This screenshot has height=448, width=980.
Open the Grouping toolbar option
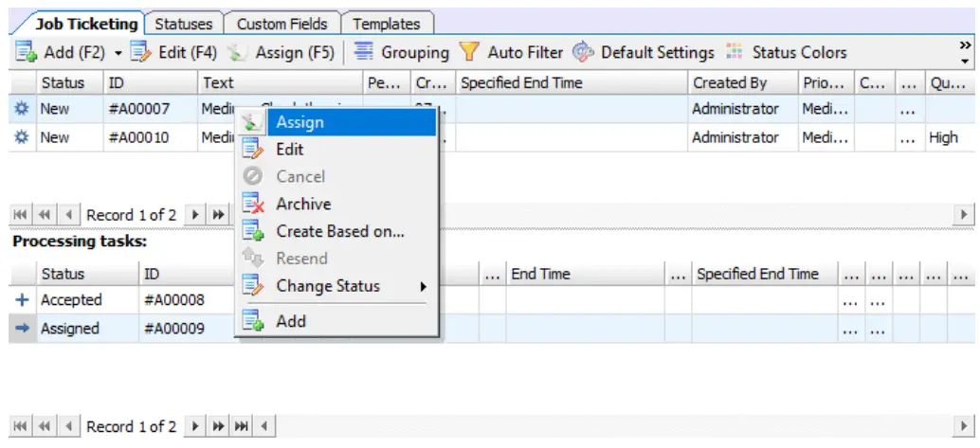click(401, 52)
